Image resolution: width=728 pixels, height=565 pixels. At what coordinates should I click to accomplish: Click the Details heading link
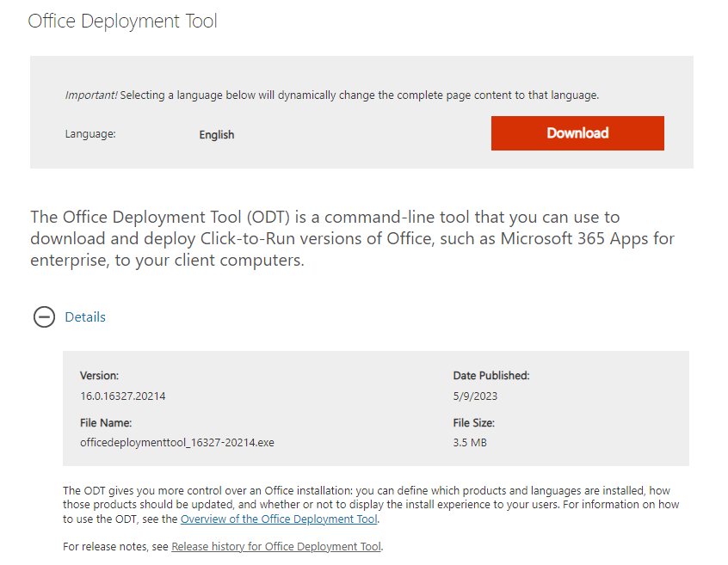pyautogui.click(x=85, y=316)
